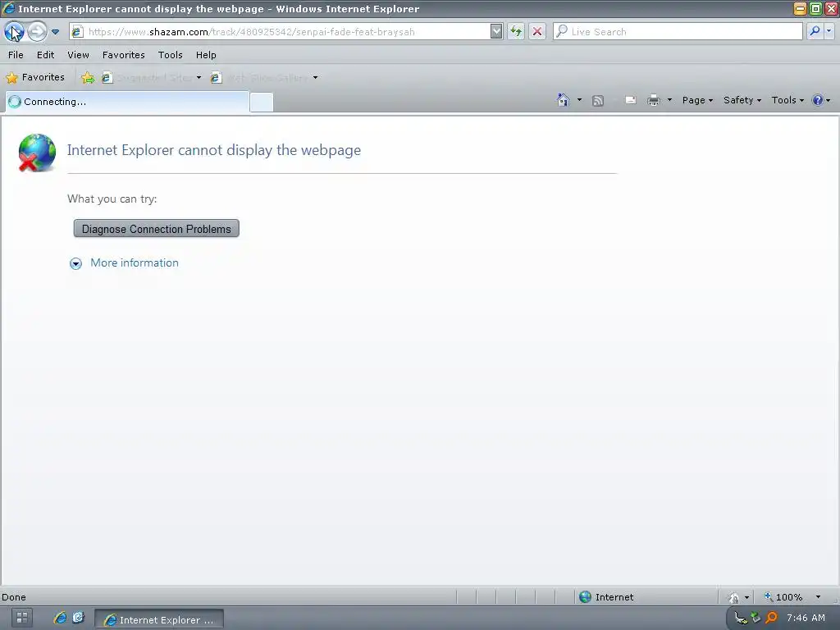Screen dimensions: 840x630
Task: Open the Page command bar menu
Action: coord(697,100)
